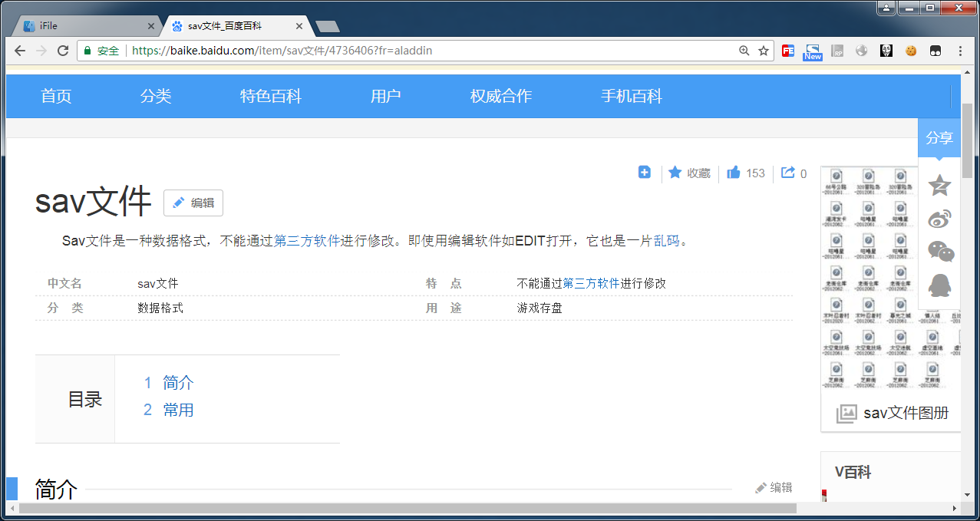
Task: Like the article, thumbs-up 153
Action: 745,173
